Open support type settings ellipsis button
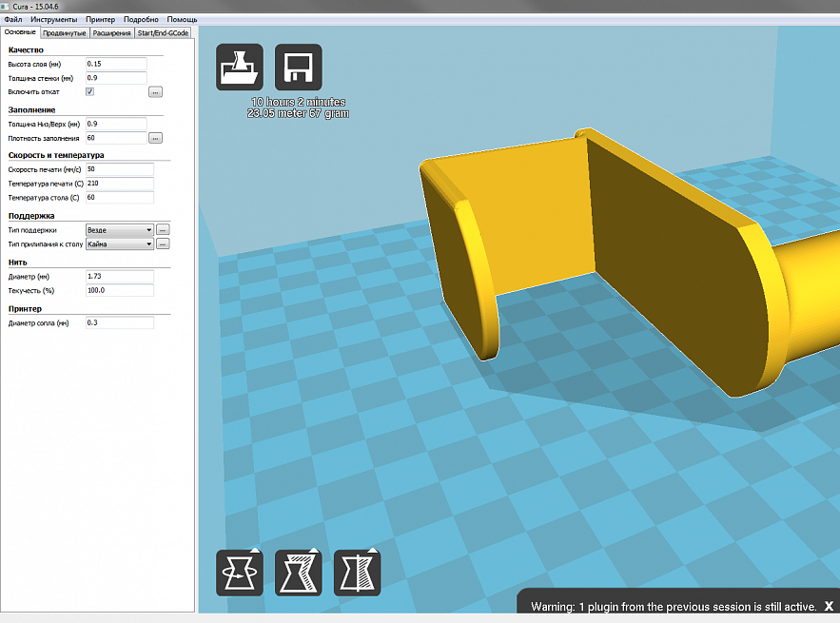Viewport: 840px width, 623px height. 163,230
